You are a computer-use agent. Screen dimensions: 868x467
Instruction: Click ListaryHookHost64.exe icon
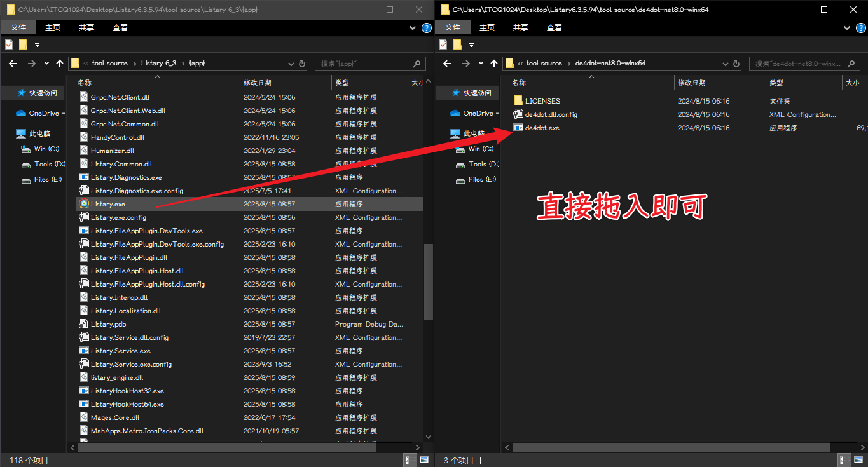[83, 404]
